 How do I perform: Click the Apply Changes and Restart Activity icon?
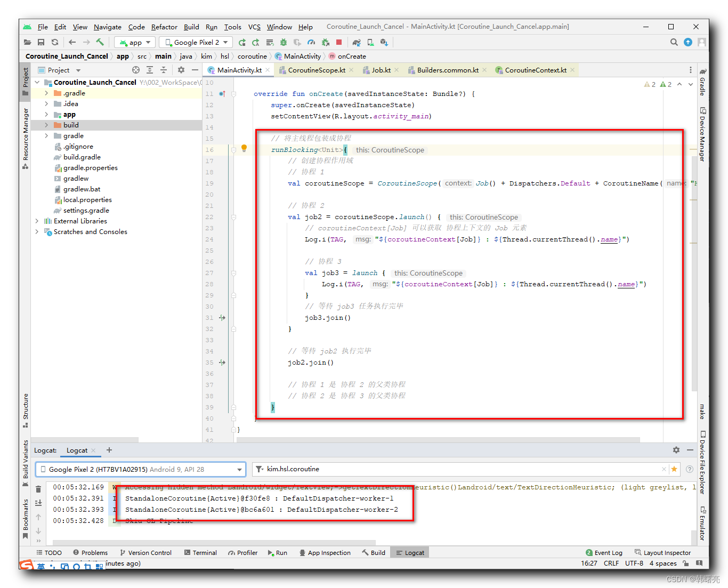(256, 42)
